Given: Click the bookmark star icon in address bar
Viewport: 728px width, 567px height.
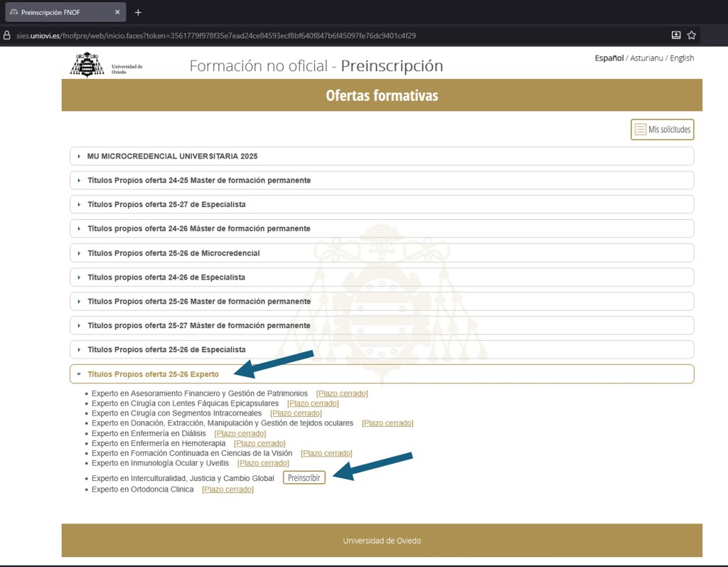Looking at the screenshot, I should tap(692, 35).
